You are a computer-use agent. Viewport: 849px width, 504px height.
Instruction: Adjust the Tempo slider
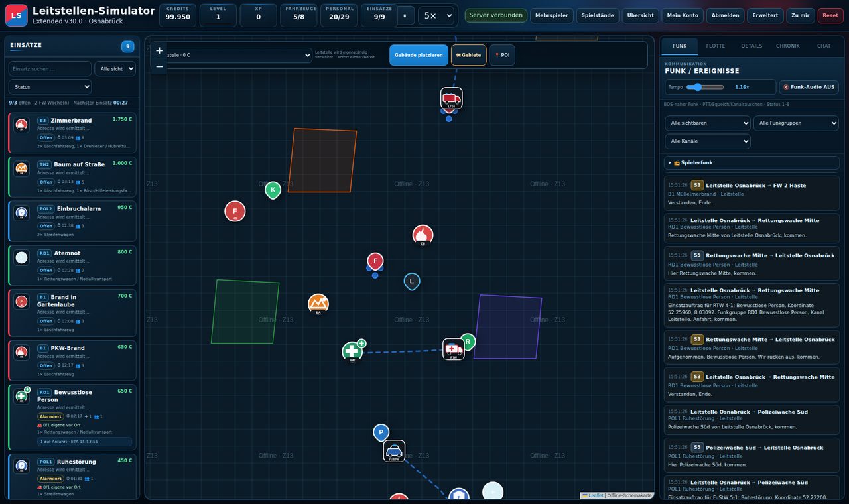tap(706, 87)
